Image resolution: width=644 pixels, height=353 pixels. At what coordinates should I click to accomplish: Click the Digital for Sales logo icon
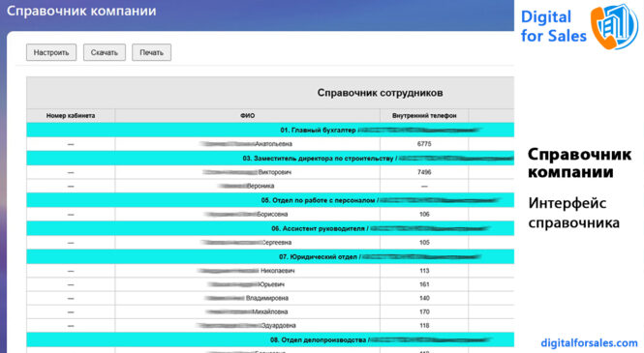pyautogui.click(x=614, y=27)
